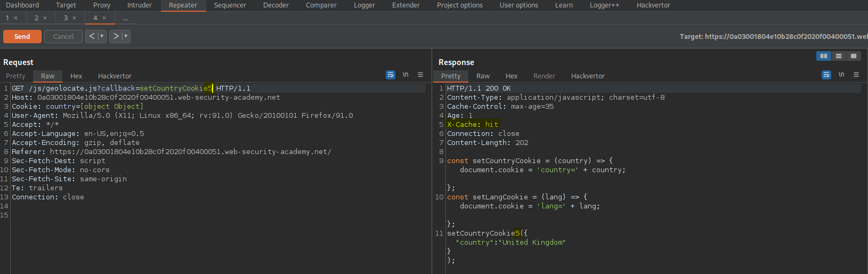Close Repeater tab 1
This screenshot has width=868, height=274.
coord(15,18)
